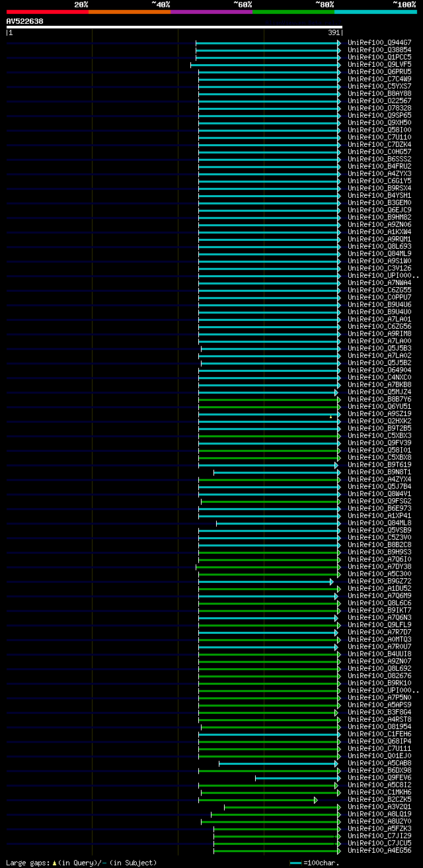The image size is (423, 868).
Task: Click the purple ~60% identity legend segment
Action: [211, 11]
